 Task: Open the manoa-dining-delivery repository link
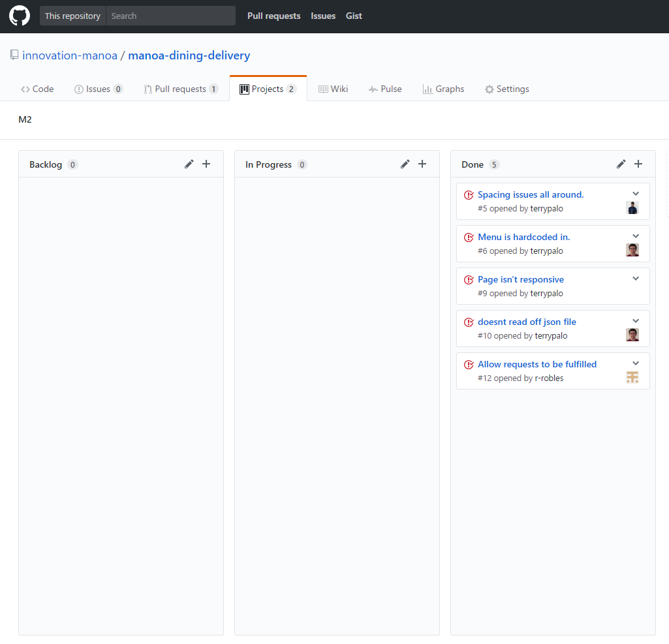189,55
